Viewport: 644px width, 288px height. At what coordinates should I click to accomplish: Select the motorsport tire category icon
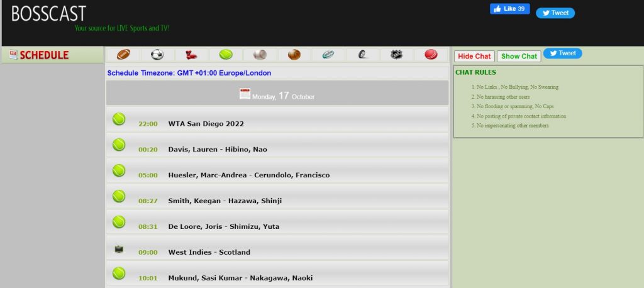(x=362, y=55)
